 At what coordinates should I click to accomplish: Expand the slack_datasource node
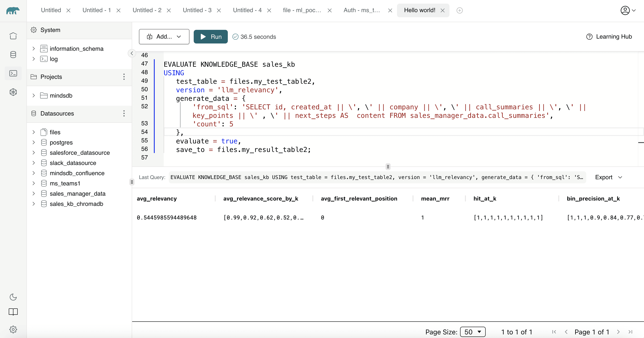click(x=33, y=163)
